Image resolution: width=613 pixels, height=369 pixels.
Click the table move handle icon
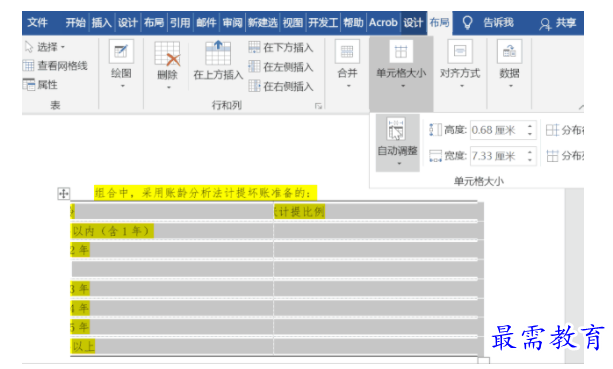pyautogui.click(x=63, y=193)
